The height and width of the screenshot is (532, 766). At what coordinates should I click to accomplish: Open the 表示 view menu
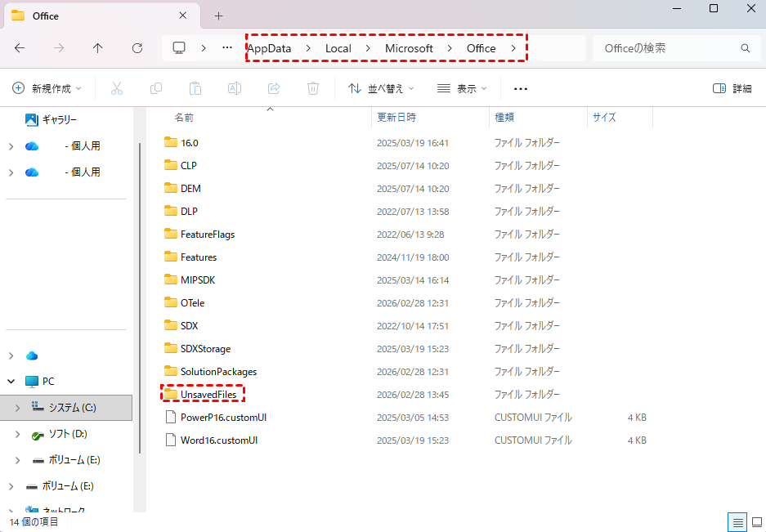coord(462,88)
